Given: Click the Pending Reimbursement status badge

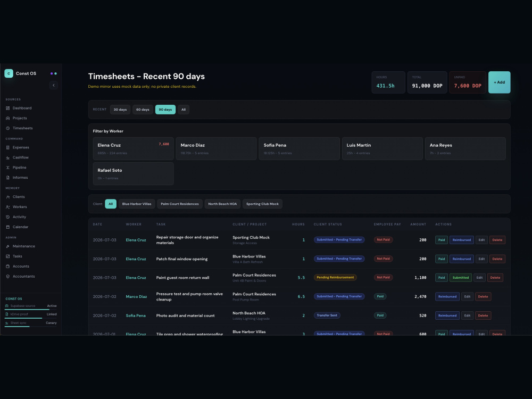Looking at the screenshot, I should [335, 277].
